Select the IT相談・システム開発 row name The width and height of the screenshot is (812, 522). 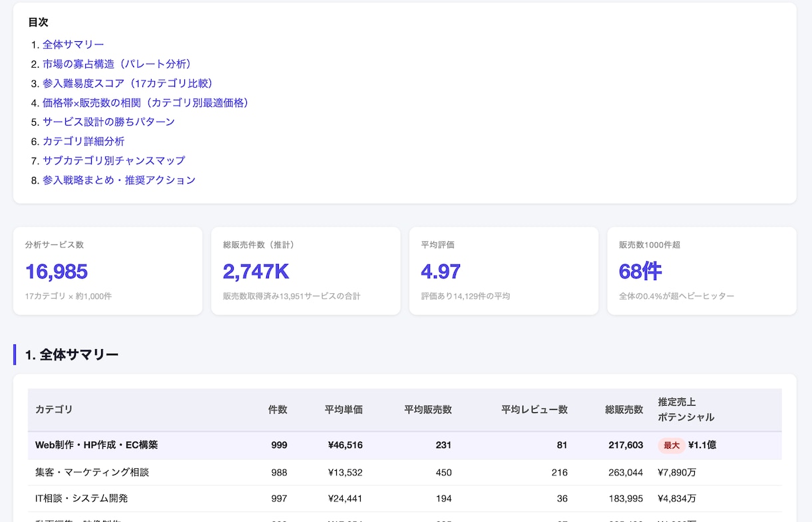coord(81,499)
